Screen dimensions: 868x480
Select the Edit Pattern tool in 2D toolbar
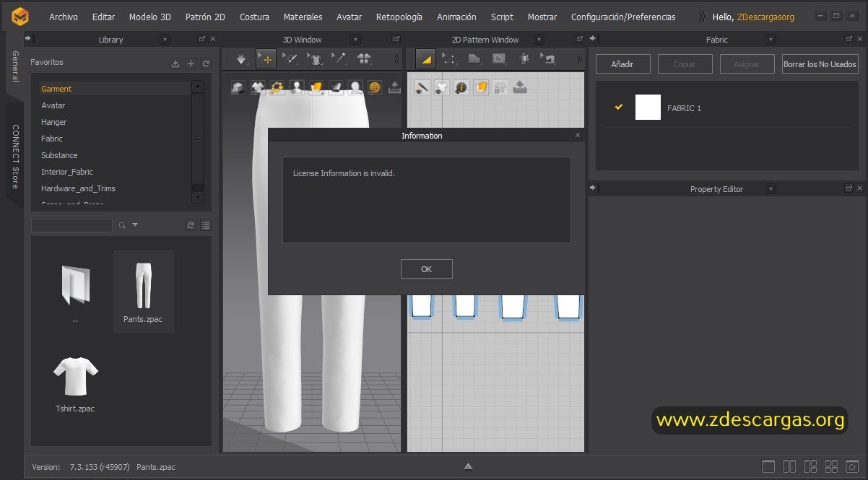pyautogui.click(x=425, y=59)
